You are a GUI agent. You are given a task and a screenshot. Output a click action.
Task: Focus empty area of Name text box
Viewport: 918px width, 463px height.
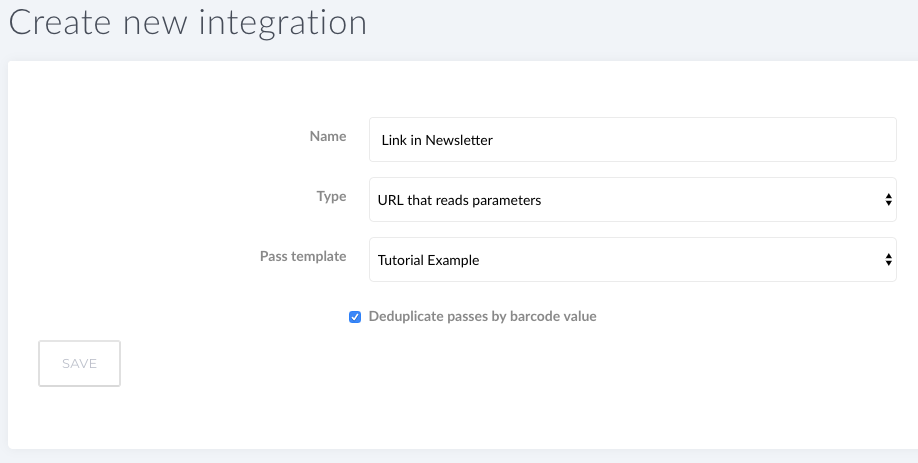(691, 139)
